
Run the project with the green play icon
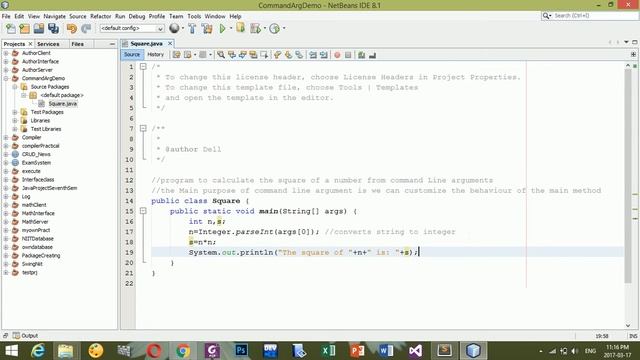222,29
